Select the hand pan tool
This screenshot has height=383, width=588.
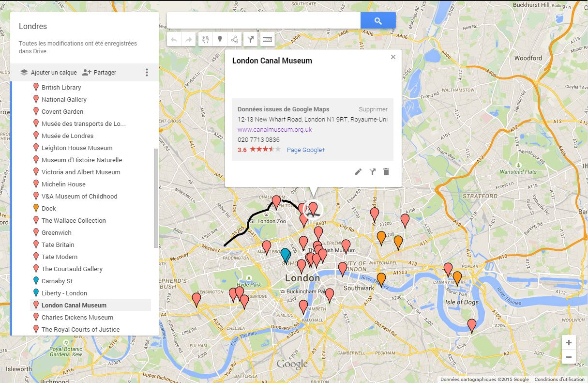(205, 40)
